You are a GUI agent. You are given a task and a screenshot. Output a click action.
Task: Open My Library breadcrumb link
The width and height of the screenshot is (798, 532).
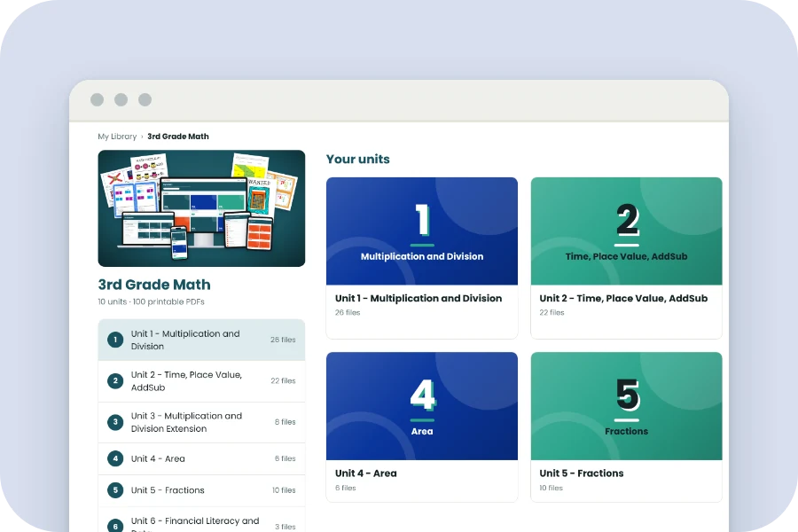point(117,137)
